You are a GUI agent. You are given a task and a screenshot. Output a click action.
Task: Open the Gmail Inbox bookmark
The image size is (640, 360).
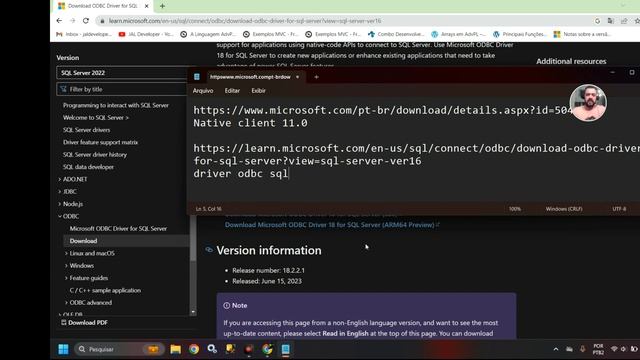pyautogui.click(x=84, y=34)
